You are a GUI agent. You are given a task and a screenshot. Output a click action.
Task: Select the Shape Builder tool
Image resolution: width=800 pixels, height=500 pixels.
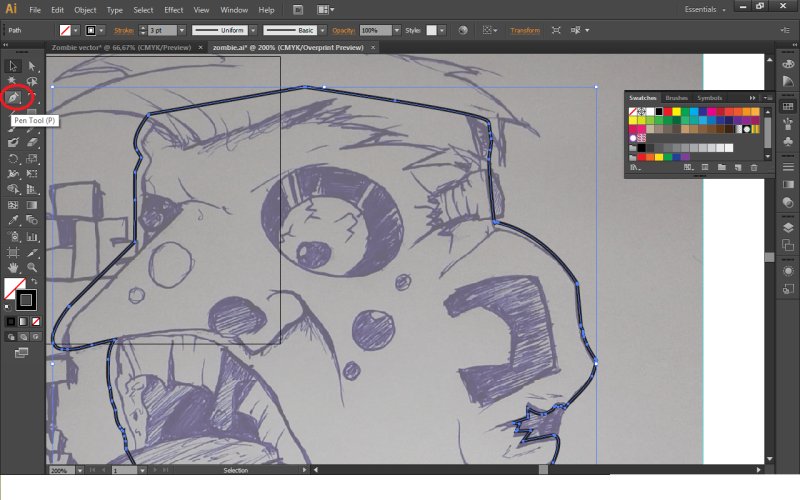[x=13, y=189]
